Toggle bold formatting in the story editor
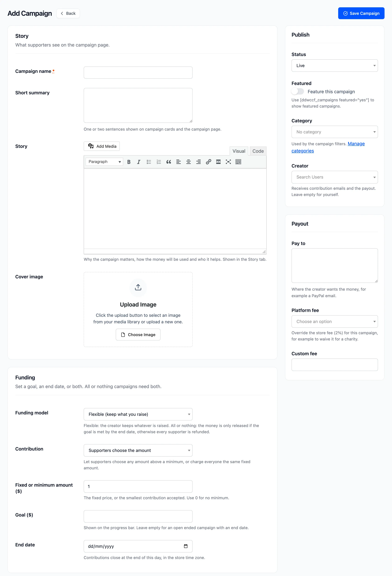The width and height of the screenshot is (392, 576). coord(129,162)
